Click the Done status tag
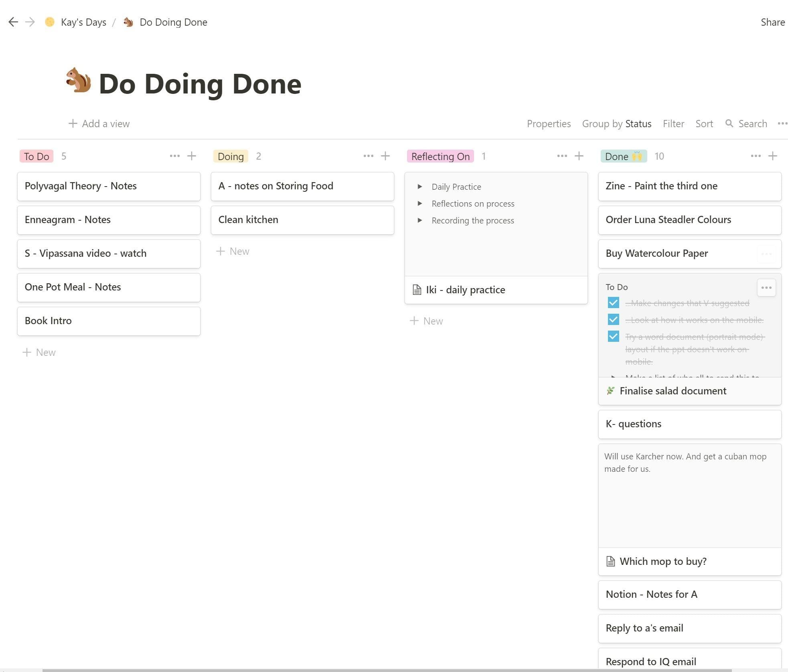Viewport: 788px width, 672px height. [x=624, y=156]
